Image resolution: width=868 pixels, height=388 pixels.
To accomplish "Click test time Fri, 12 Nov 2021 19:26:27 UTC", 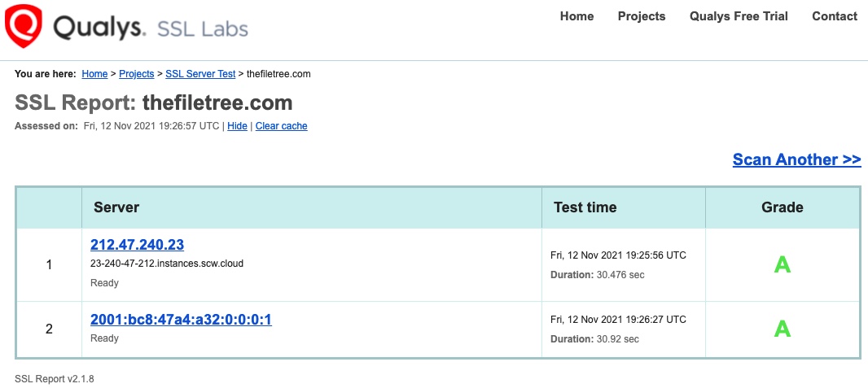I will click(x=618, y=320).
